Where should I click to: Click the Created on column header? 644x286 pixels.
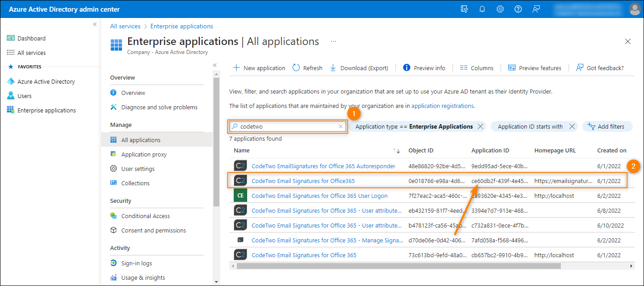[612, 151]
